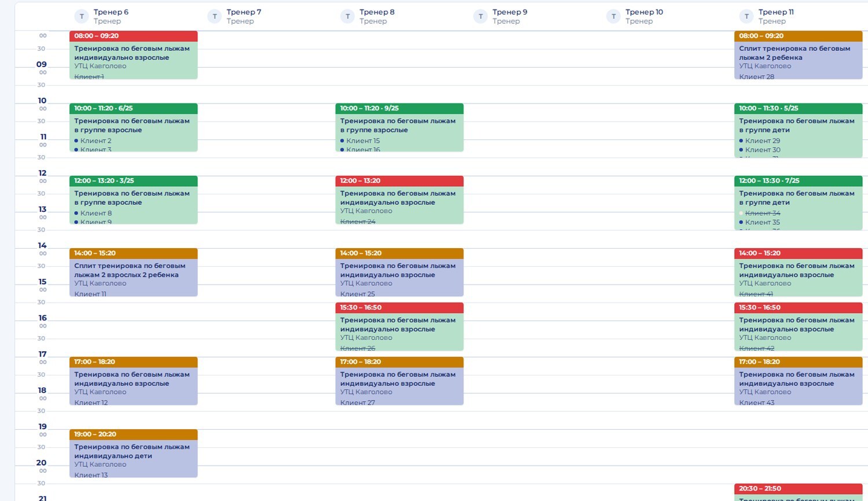Open the 10:00 – 11:20 · 6/25 group session

tap(134, 127)
